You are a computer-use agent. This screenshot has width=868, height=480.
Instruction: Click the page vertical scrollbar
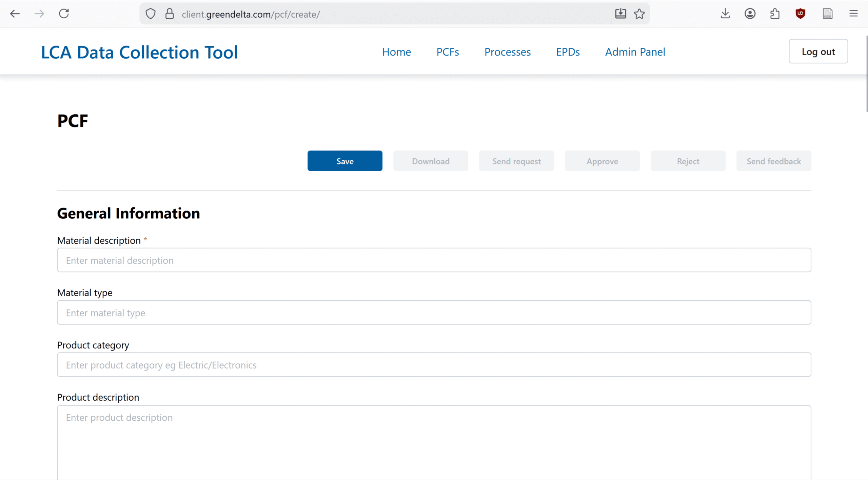[866, 74]
